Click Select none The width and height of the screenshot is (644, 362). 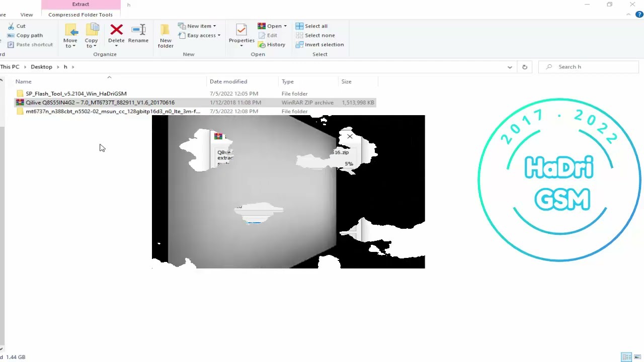coord(315,35)
